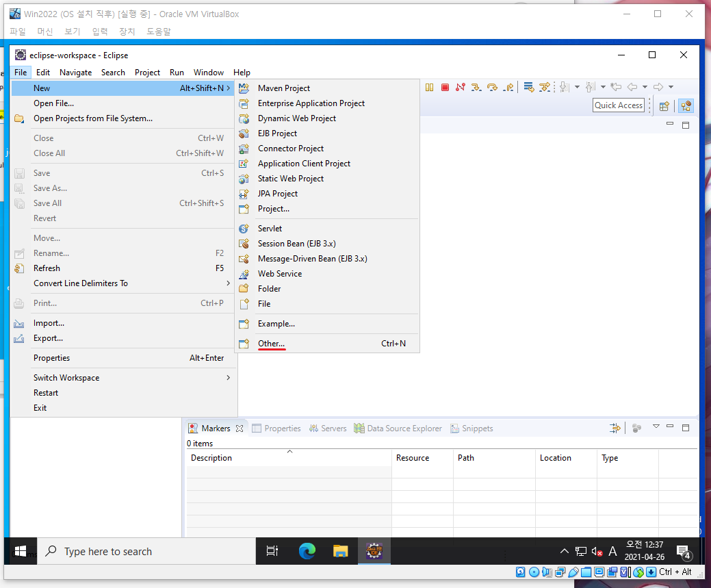The image size is (711, 588).
Task: Click Export... in the File menu
Action: 123,338
